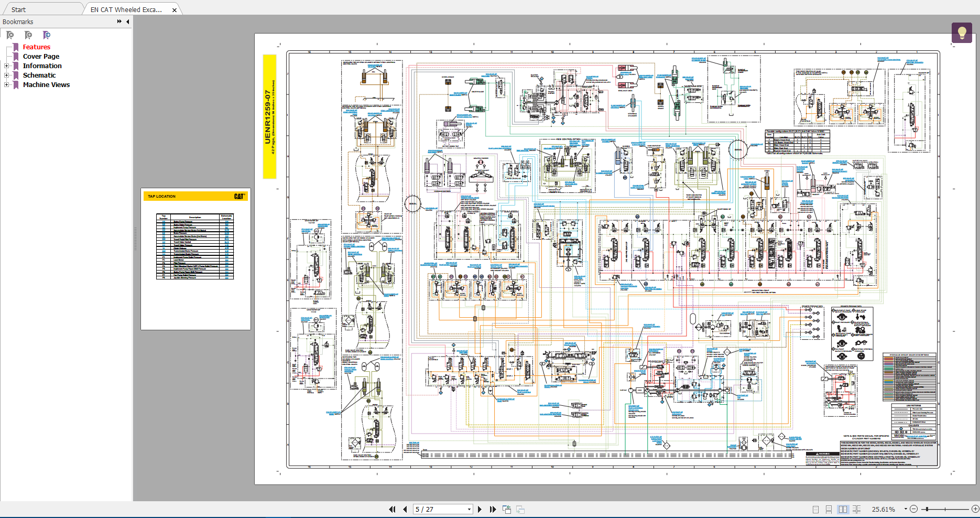Click the Cover Page bookmark ribbon icon
Viewport: 980px width, 518px height.
pos(16,57)
